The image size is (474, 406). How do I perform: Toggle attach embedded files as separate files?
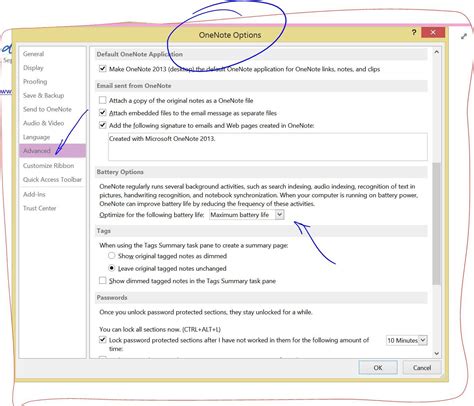coord(103,113)
